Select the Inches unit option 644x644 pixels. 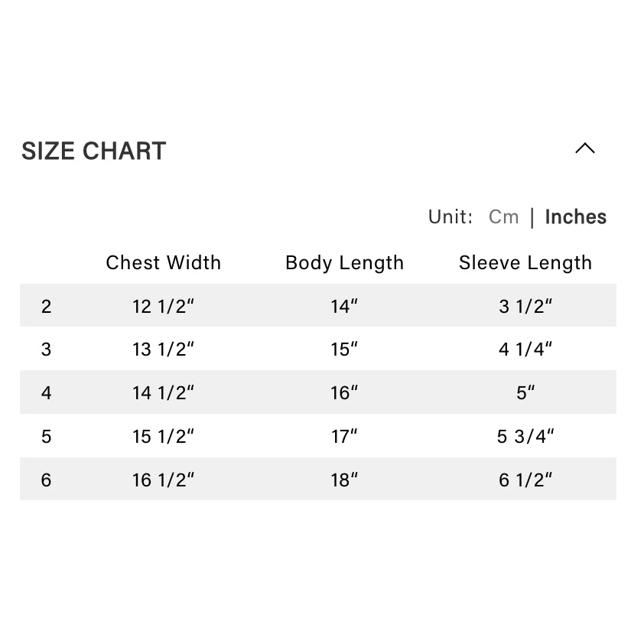575,217
